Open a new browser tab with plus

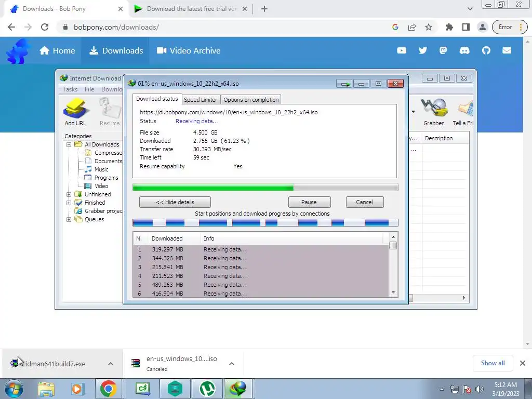(x=264, y=9)
